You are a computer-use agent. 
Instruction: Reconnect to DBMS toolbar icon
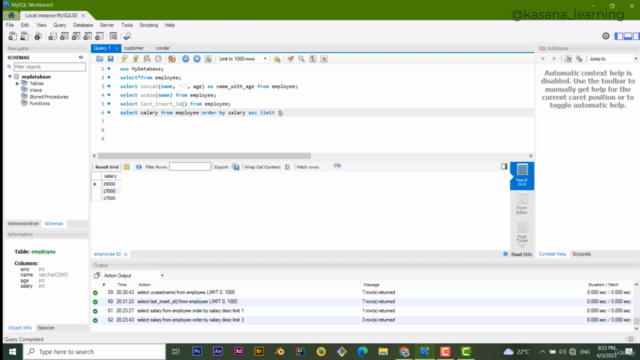pos(127,36)
